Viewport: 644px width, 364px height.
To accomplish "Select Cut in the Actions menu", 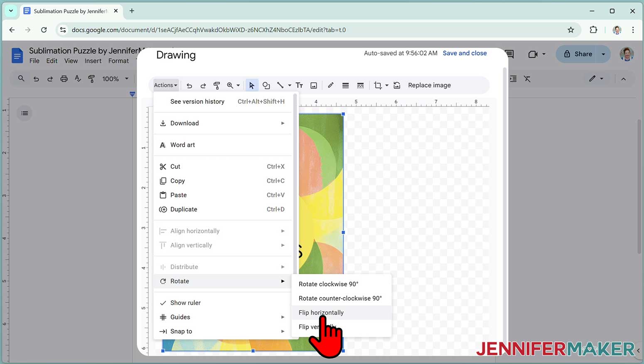I will point(224,166).
